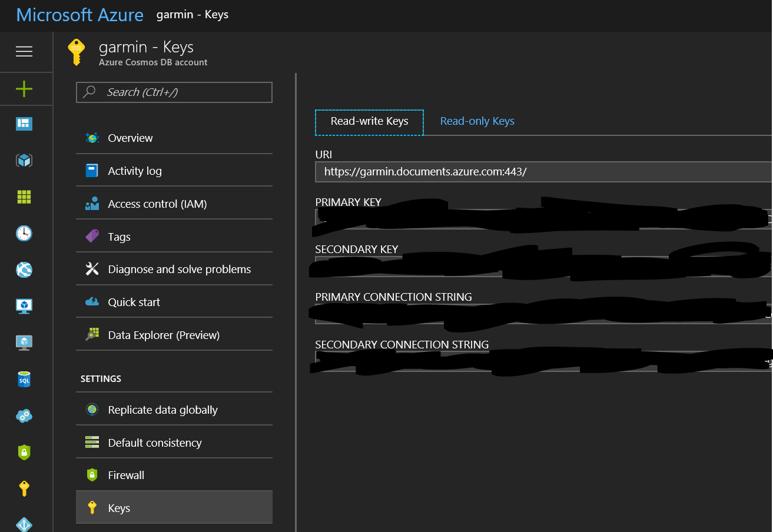Viewport: 773px width, 532px height.
Task: Click the Azure Cosmos DB account subtitle
Action: point(153,62)
